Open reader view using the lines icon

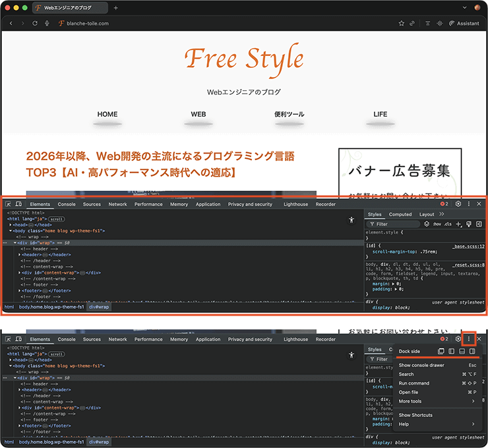tap(428, 23)
